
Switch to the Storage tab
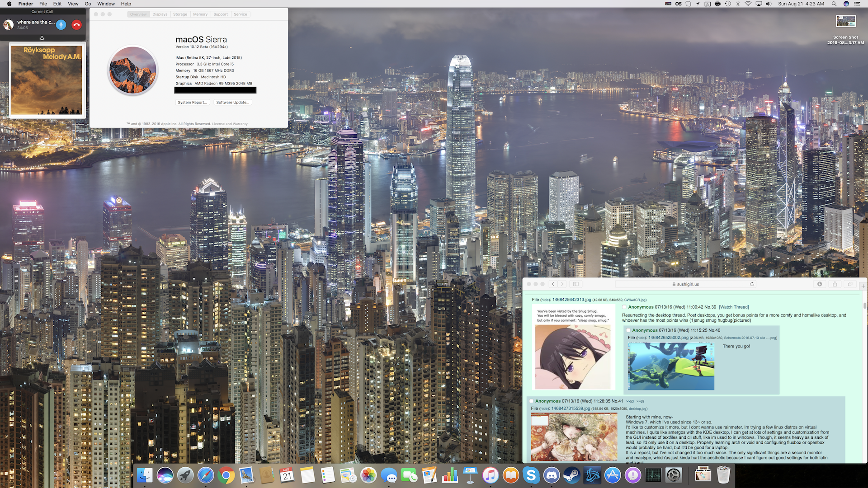point(180,14)
